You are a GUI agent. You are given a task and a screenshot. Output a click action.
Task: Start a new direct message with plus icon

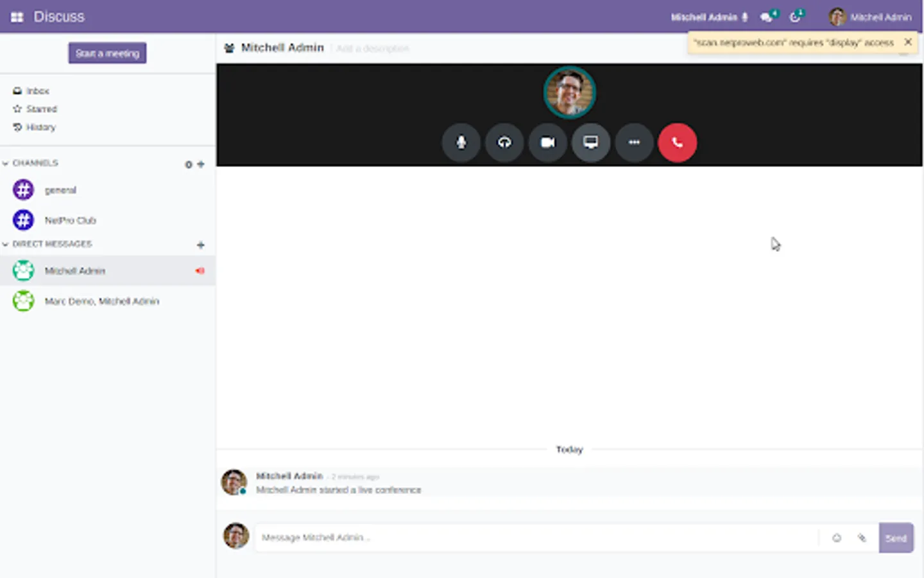pyautogui.click(x=201, y=245)
